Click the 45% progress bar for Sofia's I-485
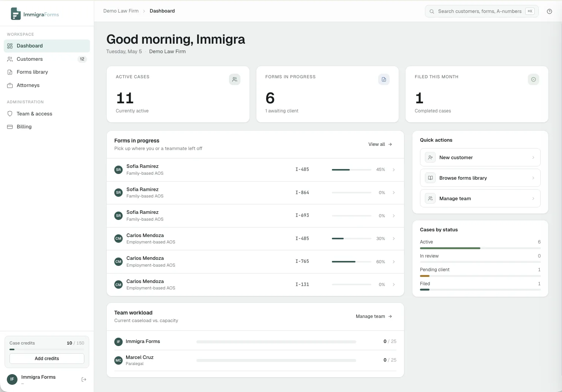Viewport: 562px width, 392px height. 352,170
